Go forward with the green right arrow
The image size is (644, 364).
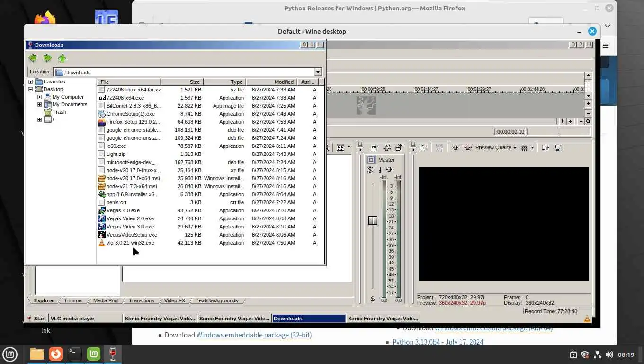click(x=47, y=58)
